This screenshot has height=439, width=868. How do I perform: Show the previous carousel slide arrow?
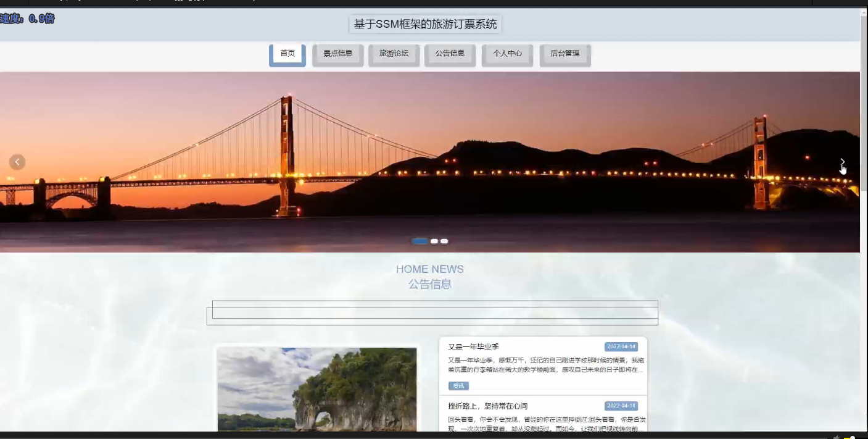[17, 162]
